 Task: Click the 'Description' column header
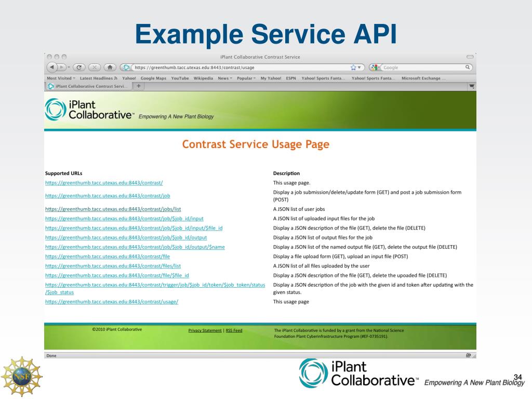[x=286, y=174]
